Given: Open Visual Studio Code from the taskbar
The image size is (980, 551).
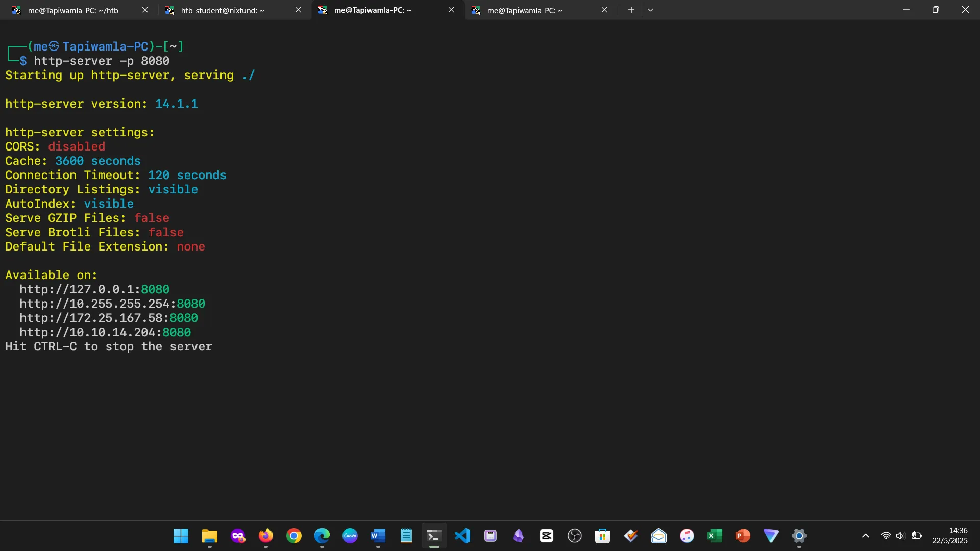Looking at the screenshot, I should (462, 536).
